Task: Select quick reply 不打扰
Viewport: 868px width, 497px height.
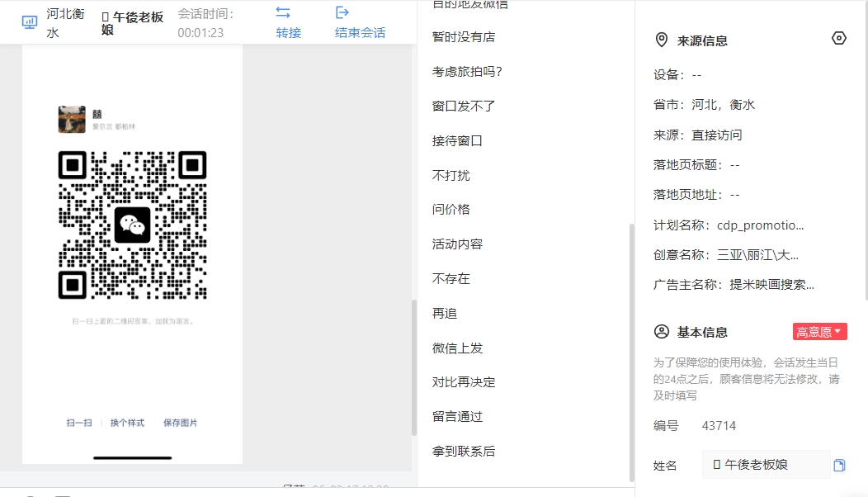Action: coord(451,175)
